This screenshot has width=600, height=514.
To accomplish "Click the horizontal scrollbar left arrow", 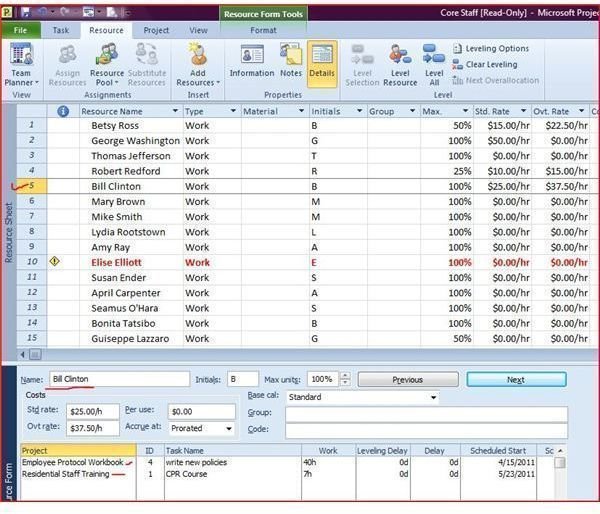I will 22,355.
